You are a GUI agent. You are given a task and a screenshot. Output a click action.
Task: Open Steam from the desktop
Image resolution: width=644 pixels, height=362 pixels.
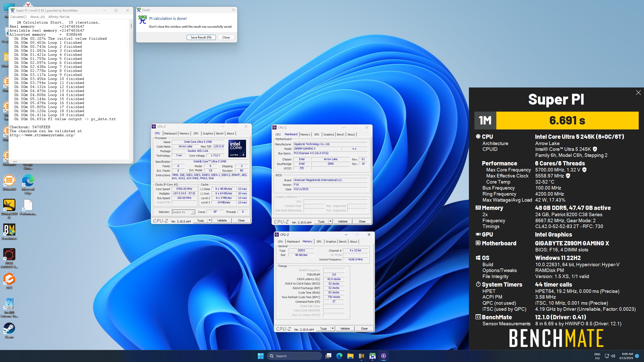[9, 330]
